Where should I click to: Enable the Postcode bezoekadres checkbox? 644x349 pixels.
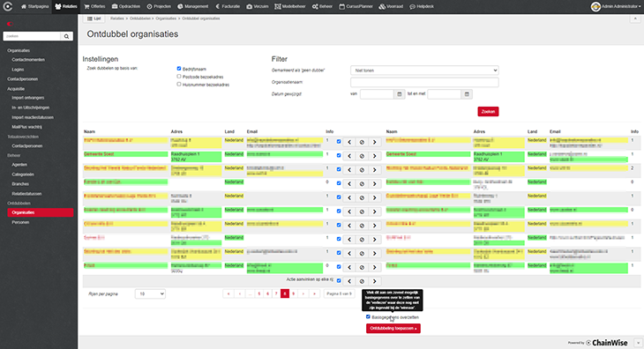click(179, 77)
